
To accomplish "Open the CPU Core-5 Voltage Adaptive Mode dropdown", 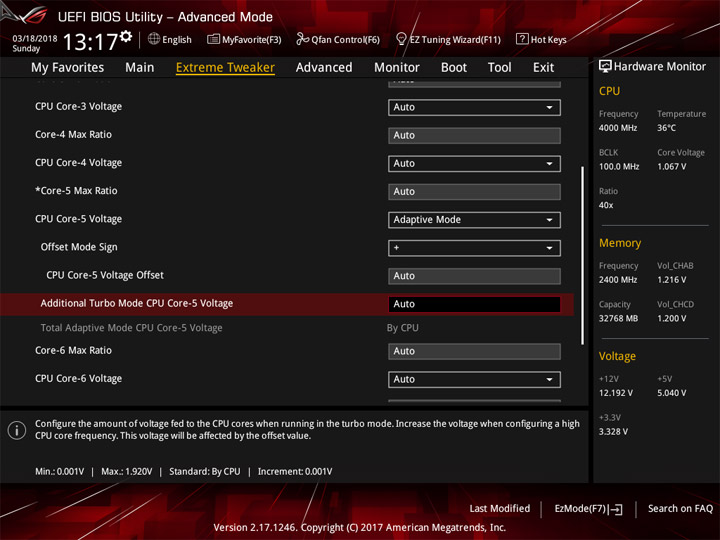I will coord(474,220).
